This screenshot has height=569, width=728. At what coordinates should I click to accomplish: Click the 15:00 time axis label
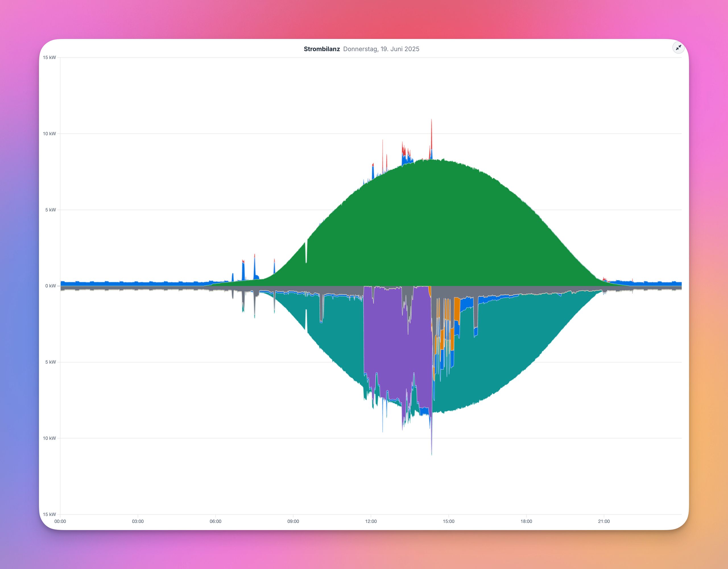click(x=448, y=521)
